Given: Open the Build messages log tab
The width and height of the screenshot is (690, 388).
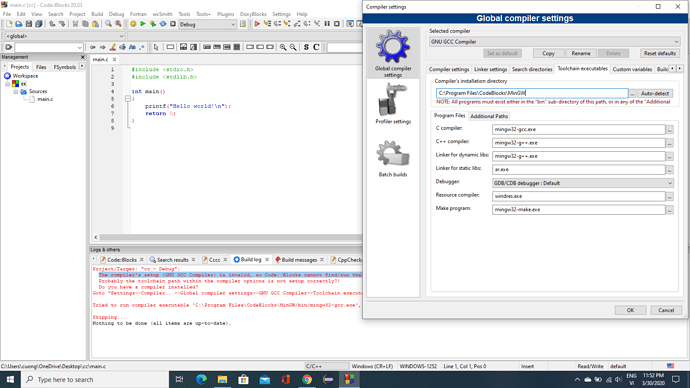Looking at the screenshot, I should [x=299, y=260].
